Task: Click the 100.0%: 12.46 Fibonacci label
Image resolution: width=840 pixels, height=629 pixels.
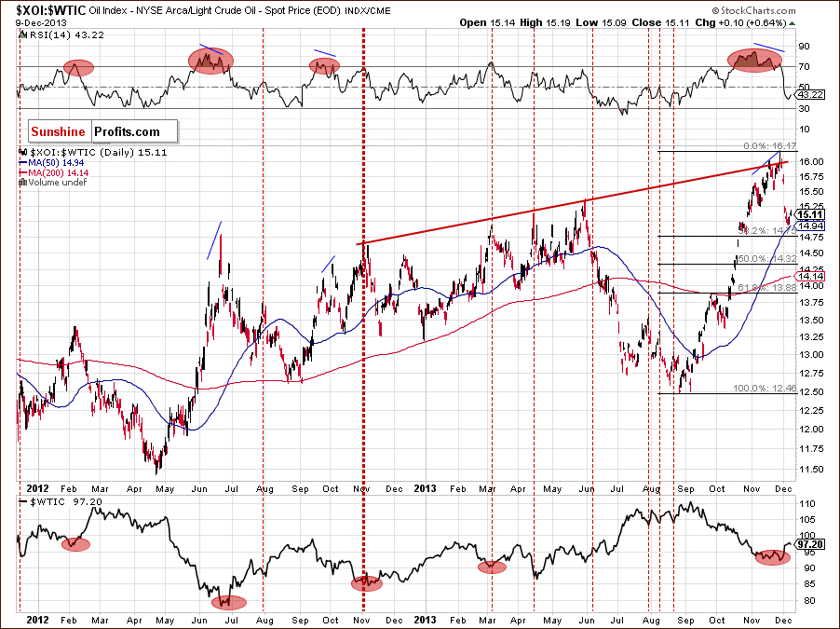Action: tap(765, 388)
